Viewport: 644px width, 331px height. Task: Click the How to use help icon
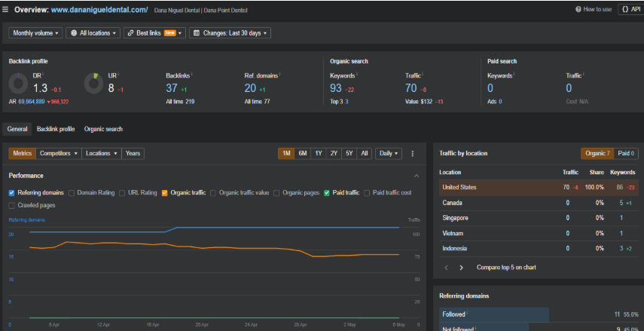coord(578,9)
